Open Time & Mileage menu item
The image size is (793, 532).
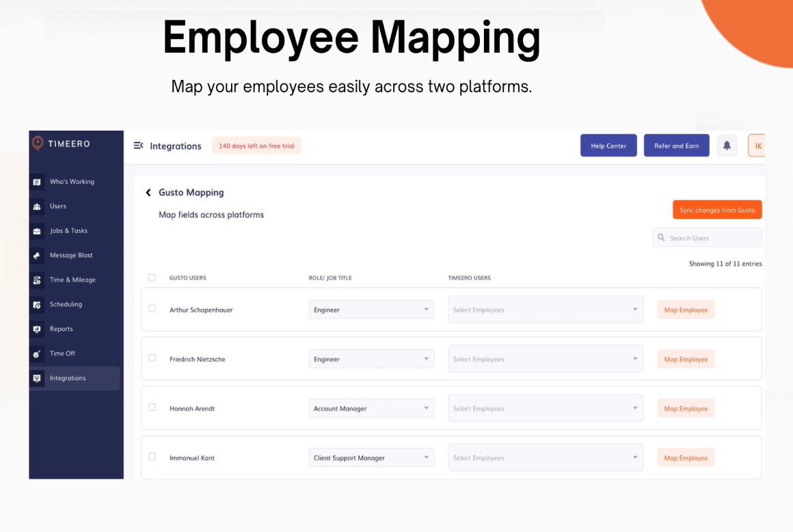(72, 280)
